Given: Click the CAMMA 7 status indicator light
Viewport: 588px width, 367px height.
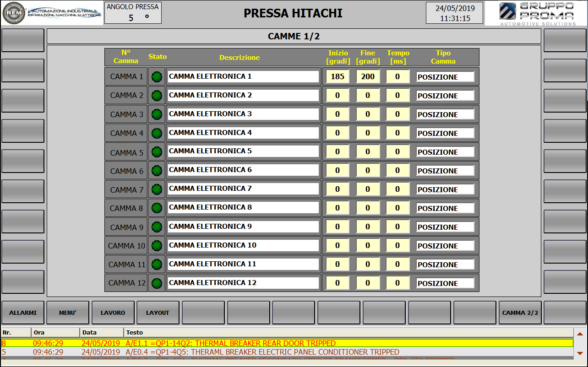Looking at the screenshot, I should (x=157, y=189).
